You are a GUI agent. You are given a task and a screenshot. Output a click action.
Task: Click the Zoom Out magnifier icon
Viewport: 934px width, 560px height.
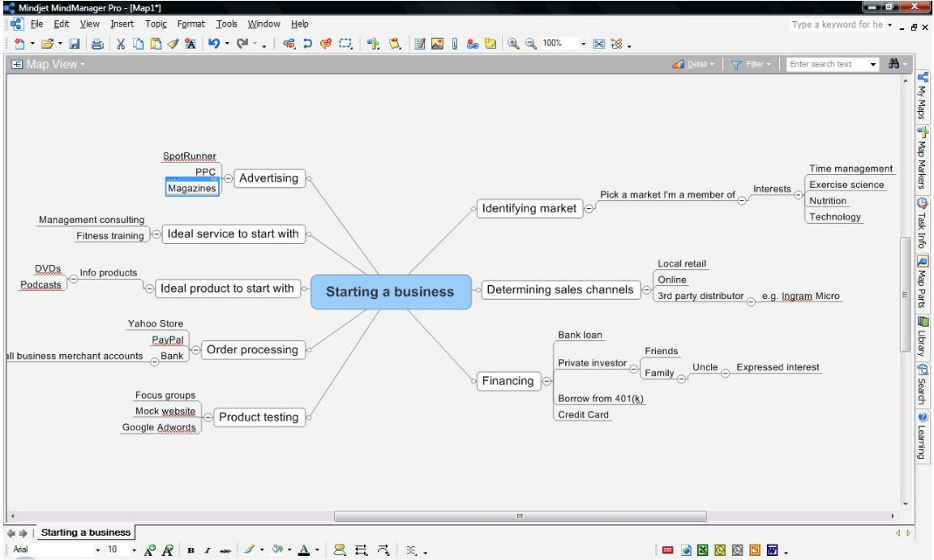[x=531, y=44]
